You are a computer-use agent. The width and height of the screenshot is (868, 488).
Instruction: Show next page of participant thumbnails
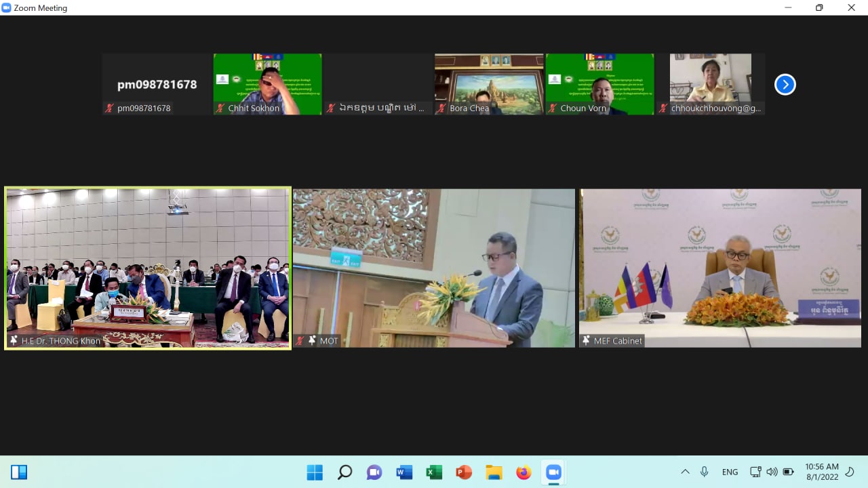pos(785,85)
